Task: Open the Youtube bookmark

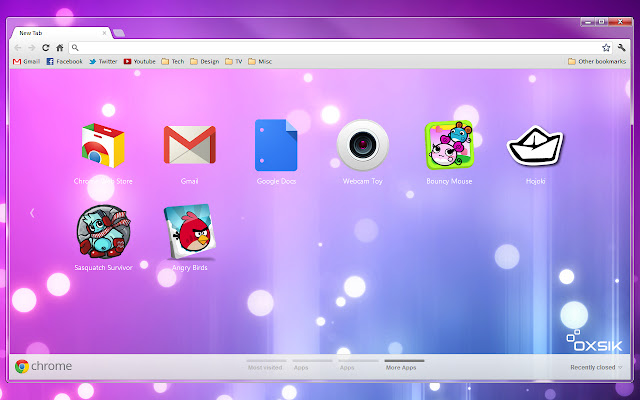Action: pyautogui.click(x=140, y=61)
